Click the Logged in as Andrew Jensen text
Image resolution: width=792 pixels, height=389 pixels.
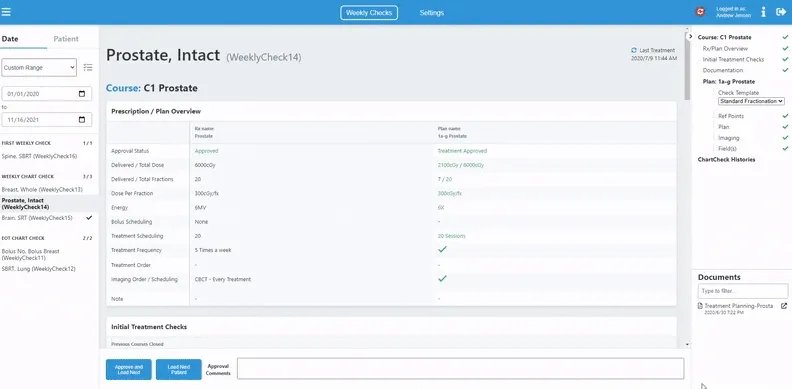733,12
